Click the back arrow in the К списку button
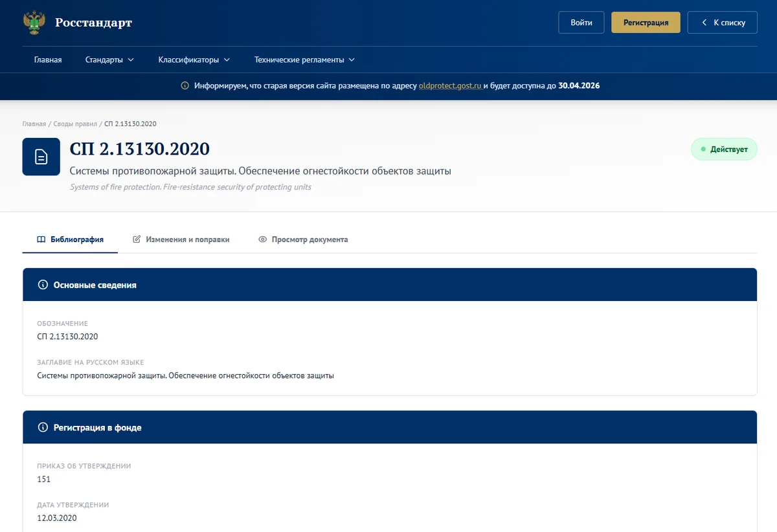The height and width of the screenshot is (532, 777). 704,23
